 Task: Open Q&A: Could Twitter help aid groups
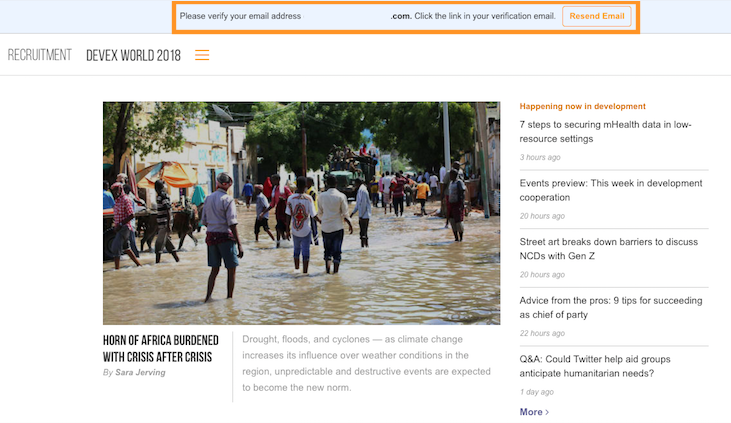click(x=595, y=366)
